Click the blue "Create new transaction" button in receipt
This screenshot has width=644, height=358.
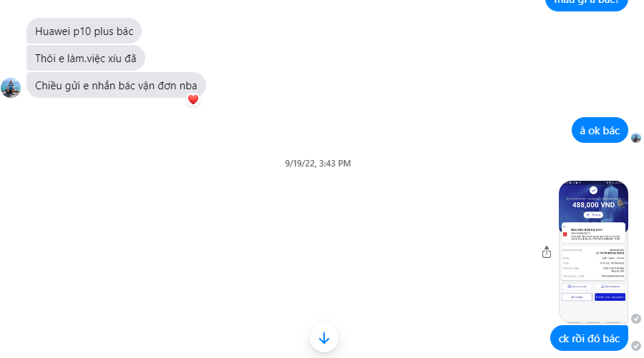click(610, 297)
